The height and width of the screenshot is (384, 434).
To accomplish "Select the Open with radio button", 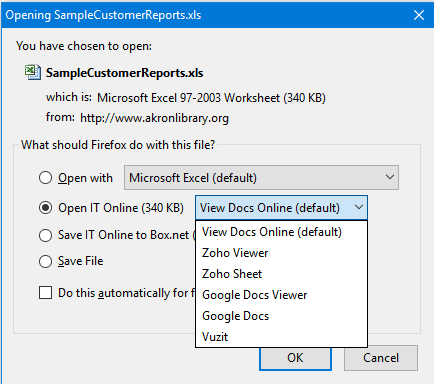I will coord(45,178).
